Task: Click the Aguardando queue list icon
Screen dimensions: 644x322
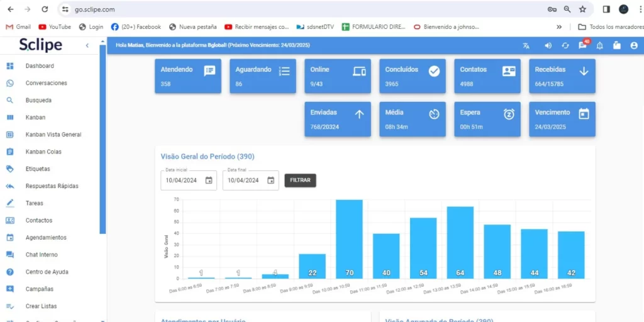Action: 284,71
